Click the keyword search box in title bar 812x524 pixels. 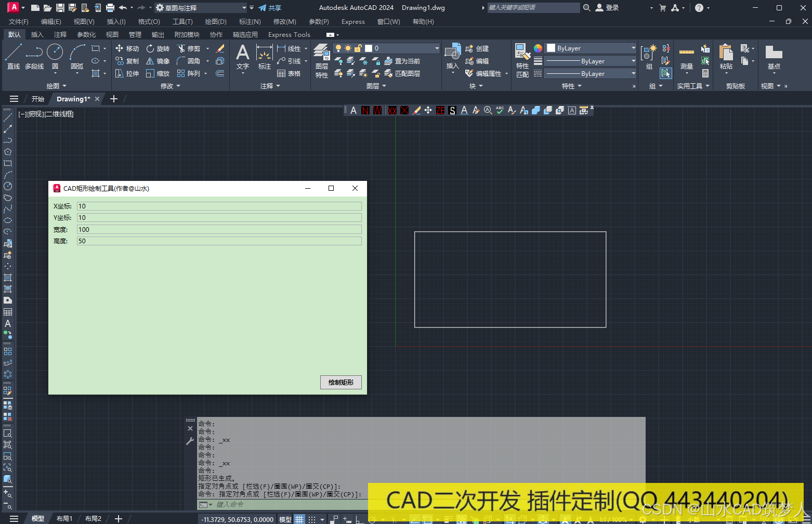click(x=533, y=7)
